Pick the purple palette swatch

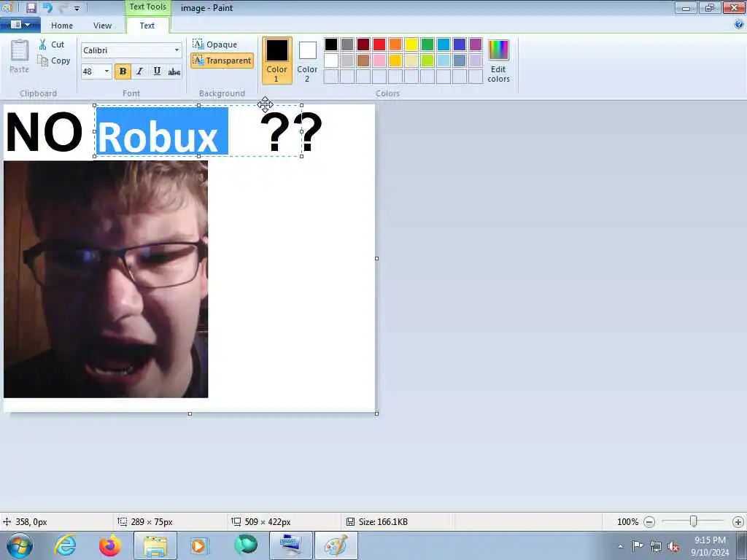tap(476, 44)
